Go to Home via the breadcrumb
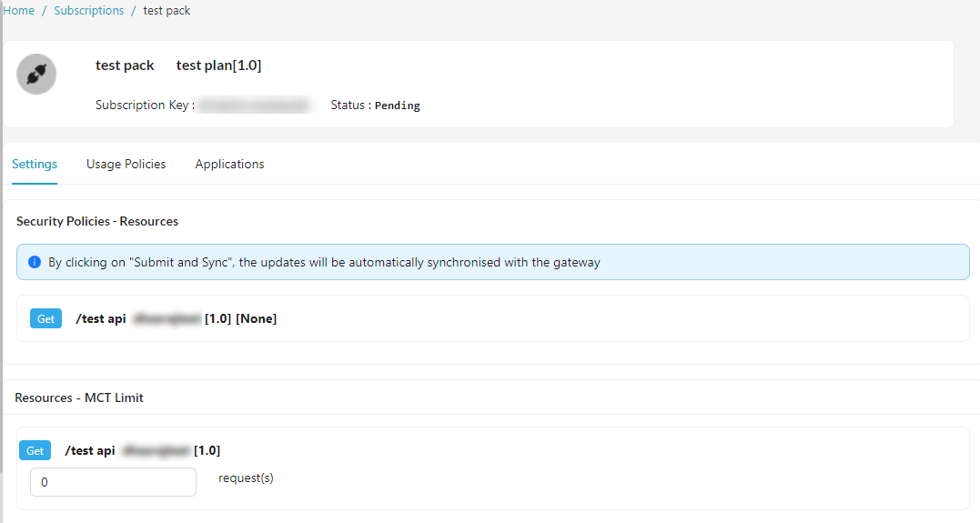 (19, 11)
